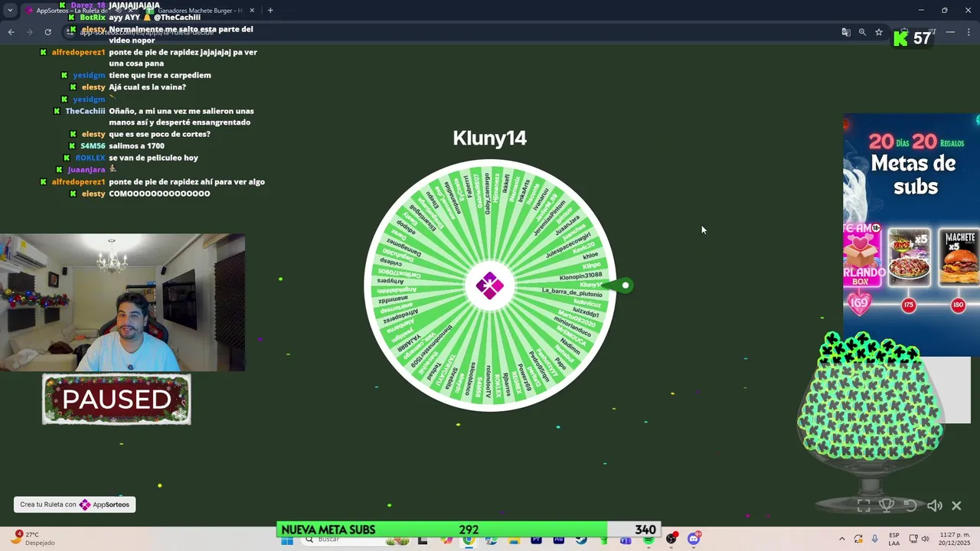The image size is (980, 551).
Task: Open Premiere Pro from the taskbar
Action: point(536,540)
